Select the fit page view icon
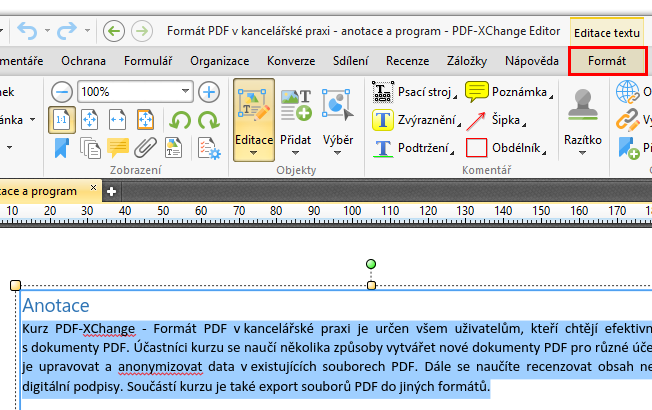This screenshot has height=410, width=652. [90, 120]
